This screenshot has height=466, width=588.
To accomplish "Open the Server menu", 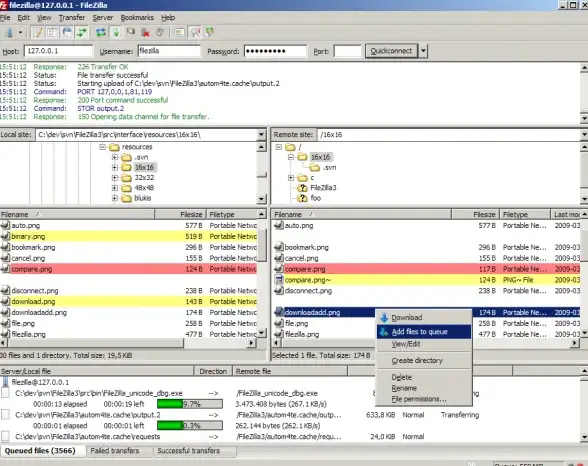I will click(103, 18).
